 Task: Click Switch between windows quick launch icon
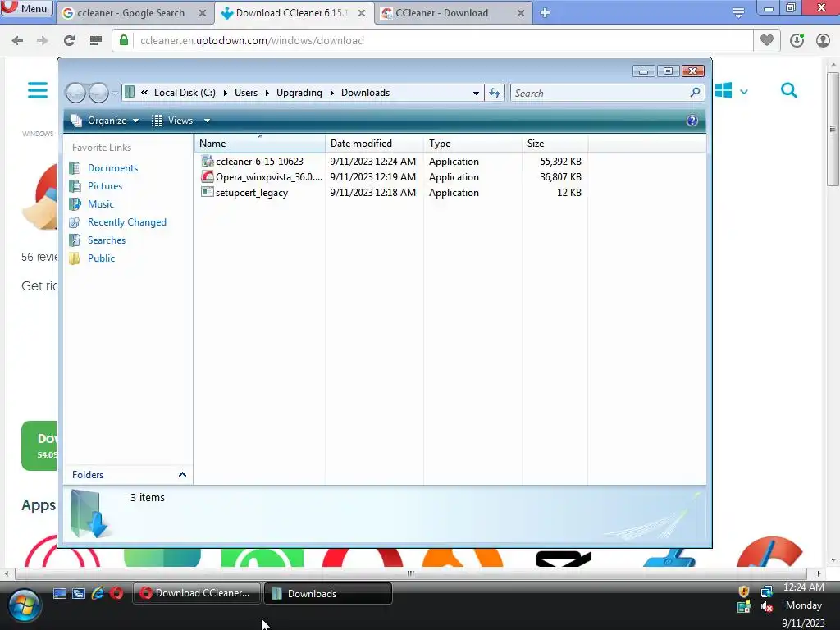(79, 593)
